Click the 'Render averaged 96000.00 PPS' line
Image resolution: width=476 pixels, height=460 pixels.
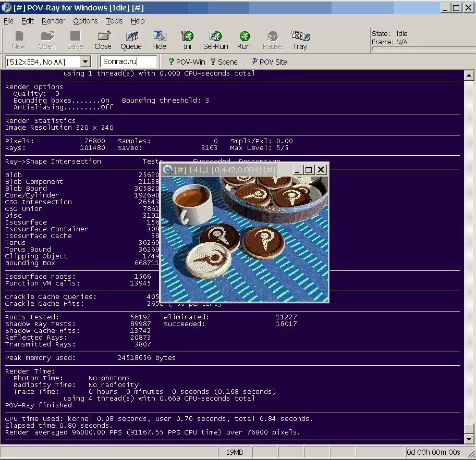[x=153, y=432]
